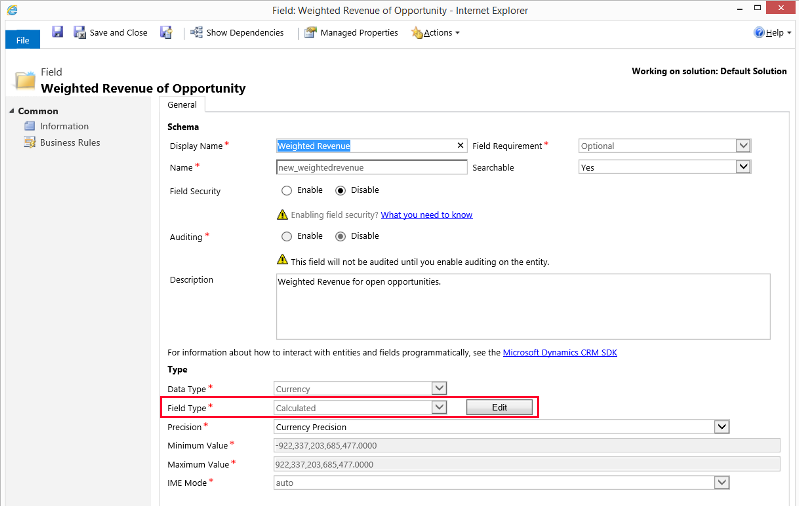Screen dimensions: 799x506
Task: Open the Searchable dropdown
Action: [664, 167]
